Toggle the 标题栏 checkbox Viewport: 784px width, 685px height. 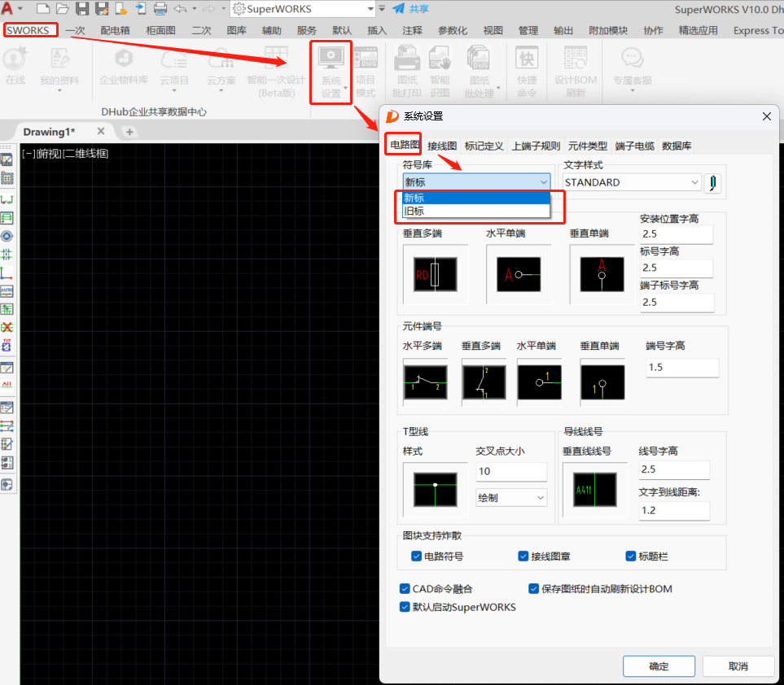(630, 556)
